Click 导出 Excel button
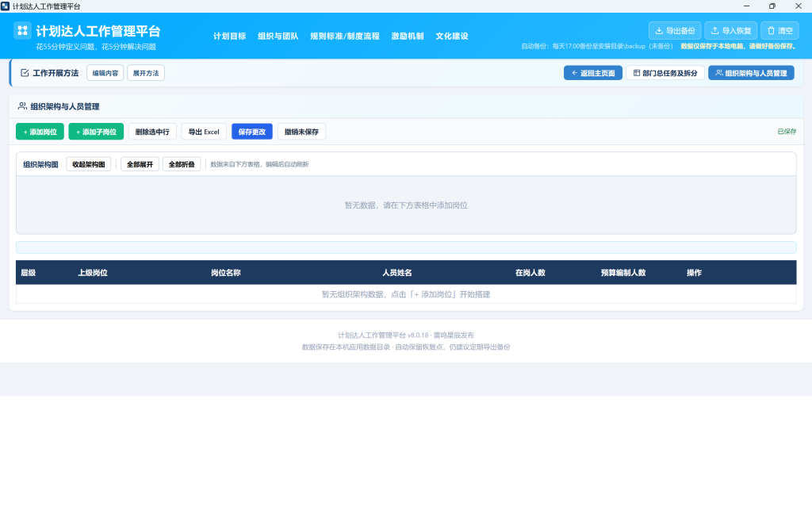The width and height of the screenshot is (812, 514). [x=204, y=132]
